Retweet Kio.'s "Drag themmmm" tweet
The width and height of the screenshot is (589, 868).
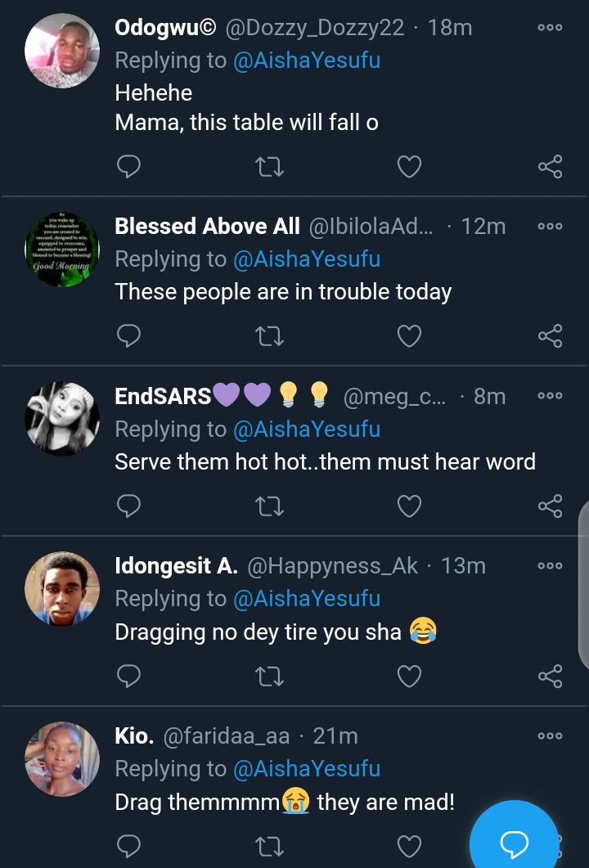click(x=270, y=846)
